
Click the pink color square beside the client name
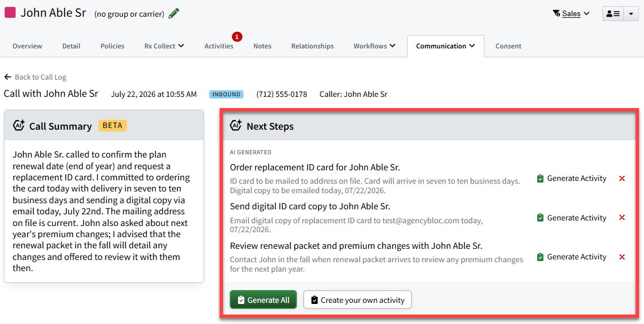pyautogui.click(x=10, y=12)
